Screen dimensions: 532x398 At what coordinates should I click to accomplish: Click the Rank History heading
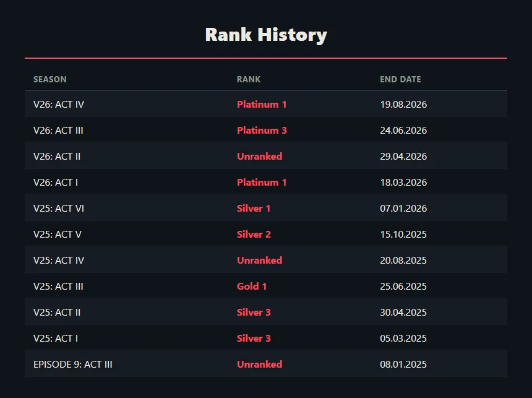coord(266,35)
